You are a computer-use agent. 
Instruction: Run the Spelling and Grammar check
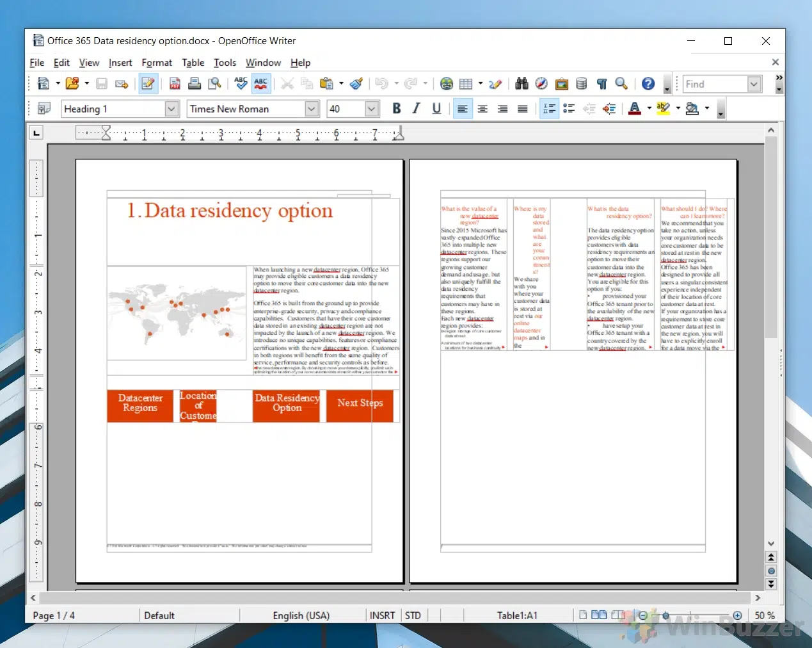pyautogui.click(x=241, y=83)
